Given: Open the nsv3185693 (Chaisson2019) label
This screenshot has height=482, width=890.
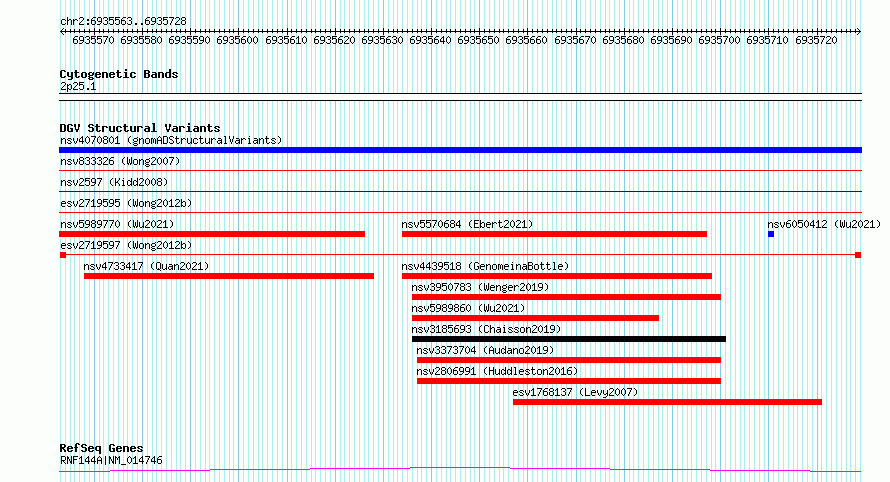Looking at the screenshot, I should pos(486,329).
